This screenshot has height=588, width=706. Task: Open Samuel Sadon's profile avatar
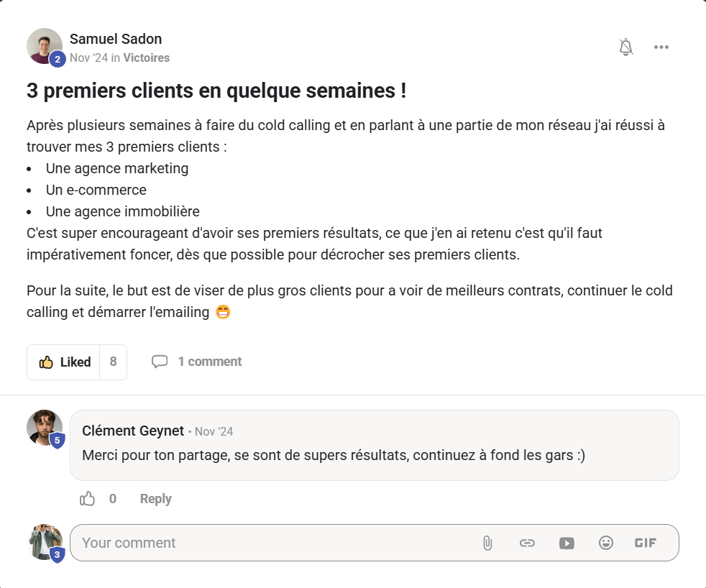45,46
